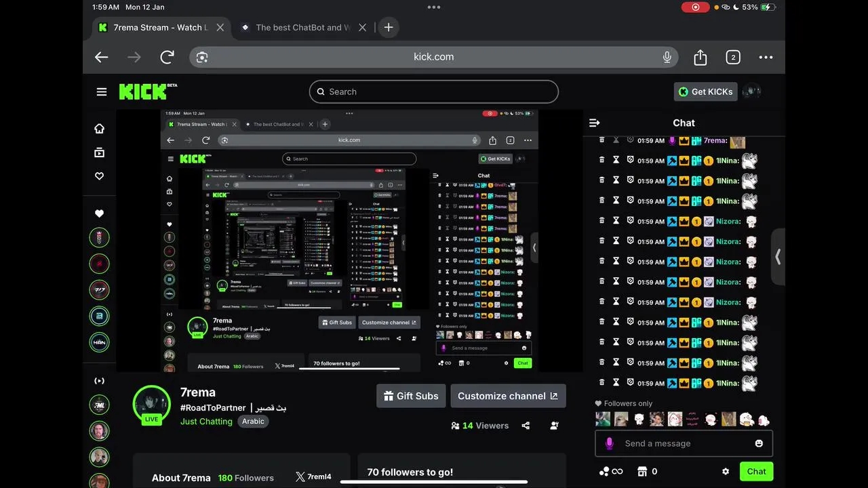Open chat settings gear
The image size is (868, 488).
[726, 472]
